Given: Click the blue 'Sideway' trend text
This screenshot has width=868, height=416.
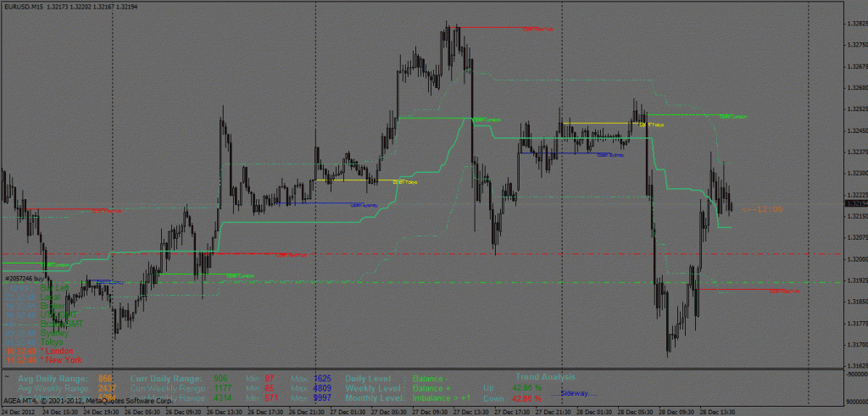Looking at the screenshot, I should click(574, 393).
